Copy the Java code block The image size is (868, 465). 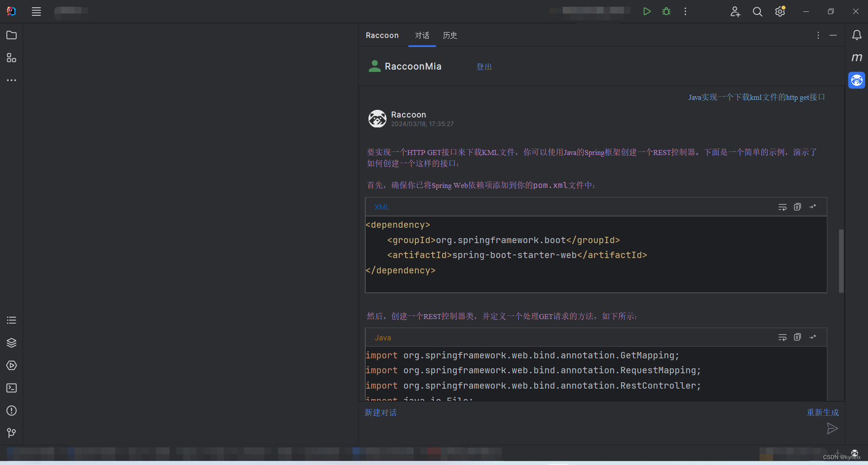(797, 338)
